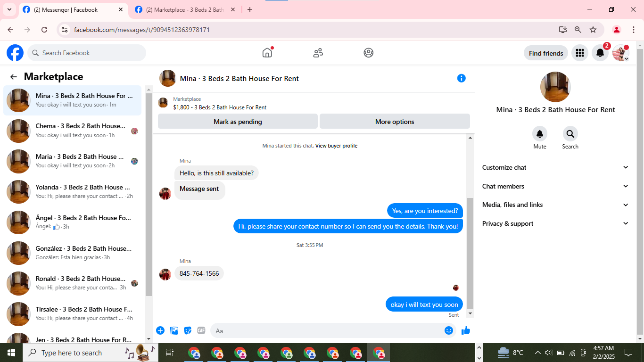Open a new browser tab
This screenshot has height=362, width=644.
pos(250,9)
